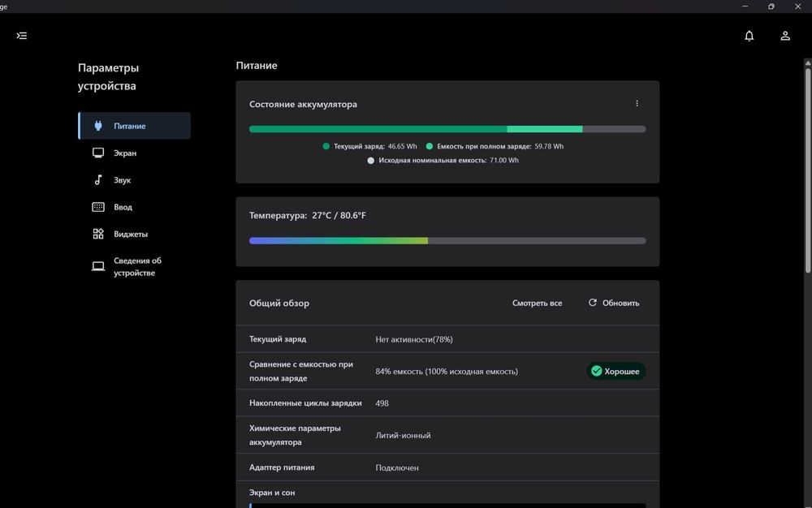The image size is (812, 508).
Task: Open the Ввод settings section
Action: [x=135, y=207]
